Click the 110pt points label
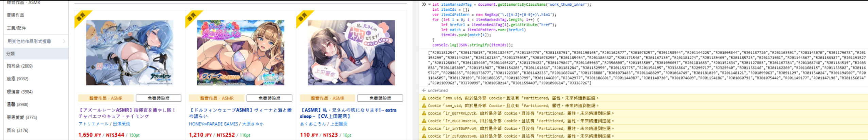 pyautogui.click(x=245, y=135)
